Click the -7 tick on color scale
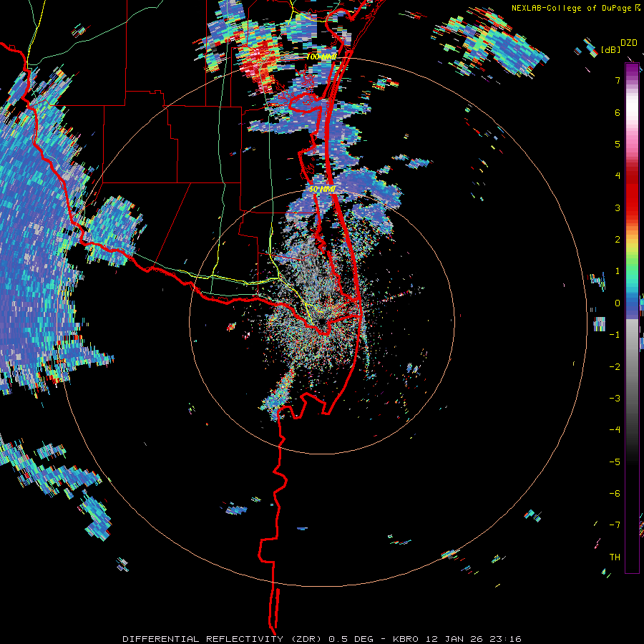 pos(615,525)
